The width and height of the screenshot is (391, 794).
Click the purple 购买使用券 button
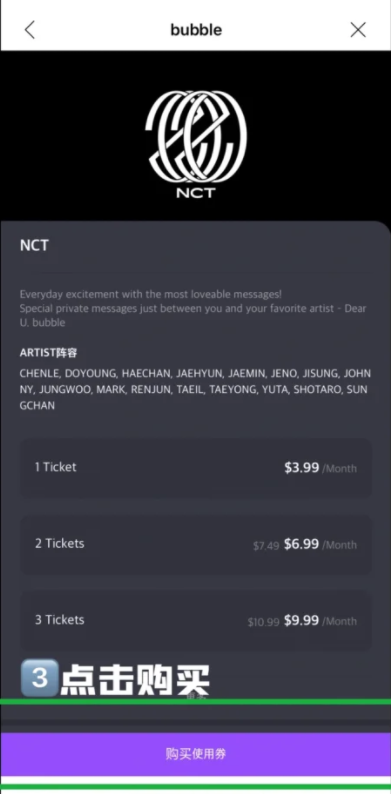point(196,753)
